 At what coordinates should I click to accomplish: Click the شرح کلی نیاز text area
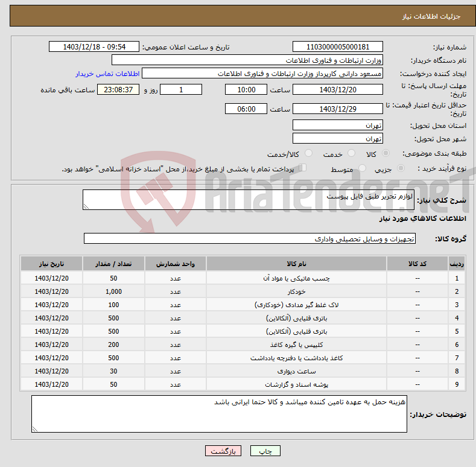pos(249,200)
